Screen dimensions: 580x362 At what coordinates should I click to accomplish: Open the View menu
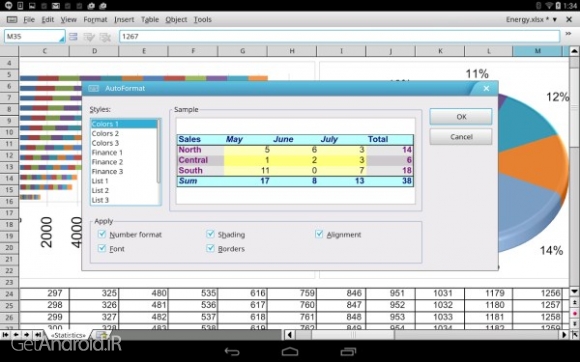68,20
